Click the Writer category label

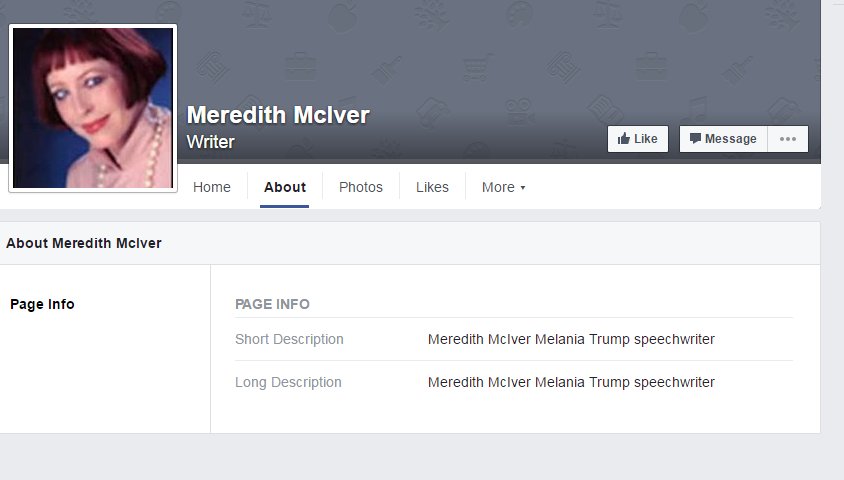210,142
